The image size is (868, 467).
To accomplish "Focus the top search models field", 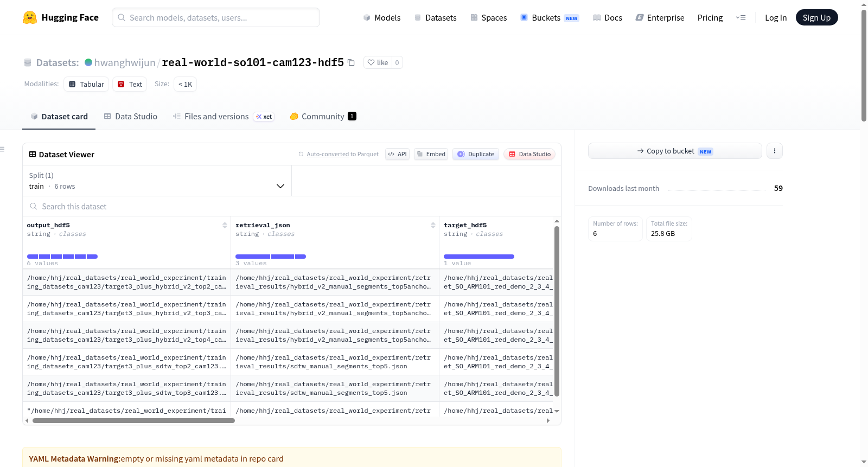I will coord(216,17).
